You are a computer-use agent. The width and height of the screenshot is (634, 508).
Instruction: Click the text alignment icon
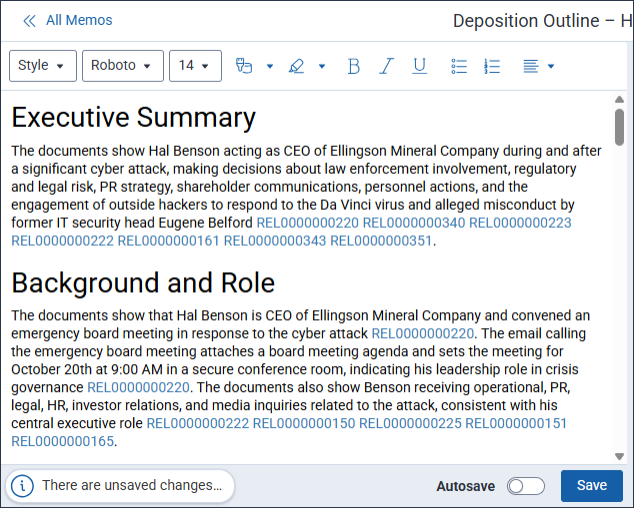tap(530, 66)
